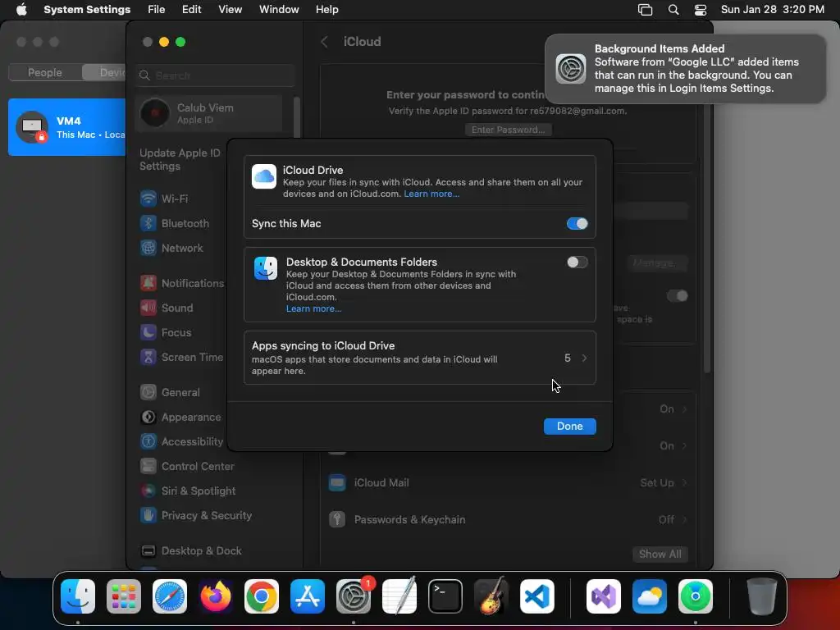Open Find My in the Dock
Viewport: 840px width, 630px height.
pyautogui.click(x=696, y=596)
